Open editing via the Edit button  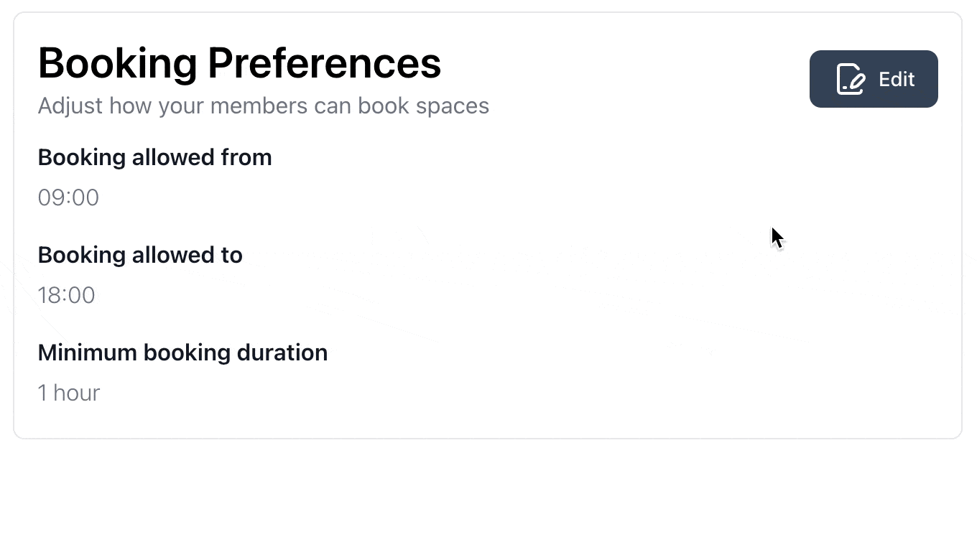click(874, 79)
